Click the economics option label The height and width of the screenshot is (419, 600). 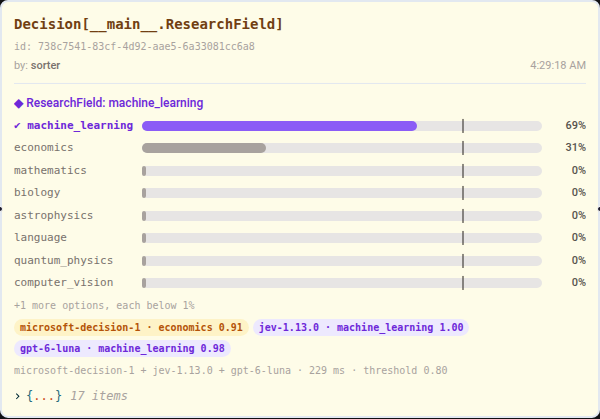[44, 148]
